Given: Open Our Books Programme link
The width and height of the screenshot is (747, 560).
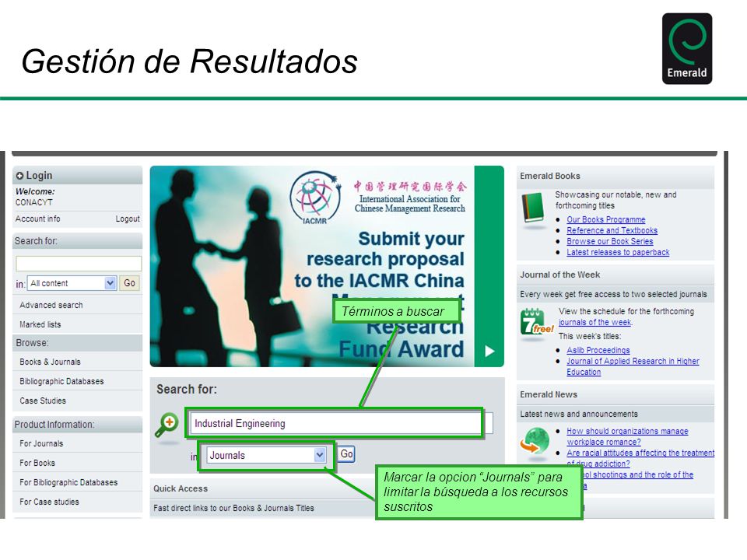Looking at the screenshot, I should [x=606, y=219].
